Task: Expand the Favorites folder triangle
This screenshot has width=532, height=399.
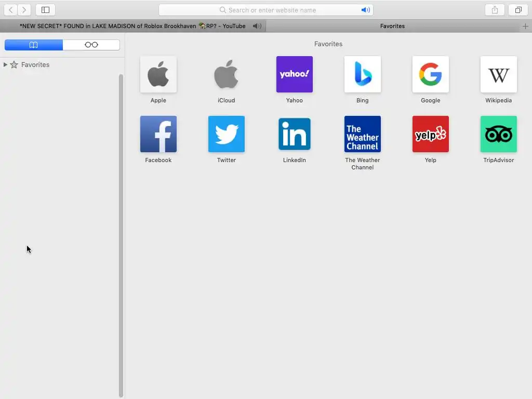Action: coord(5,64)
